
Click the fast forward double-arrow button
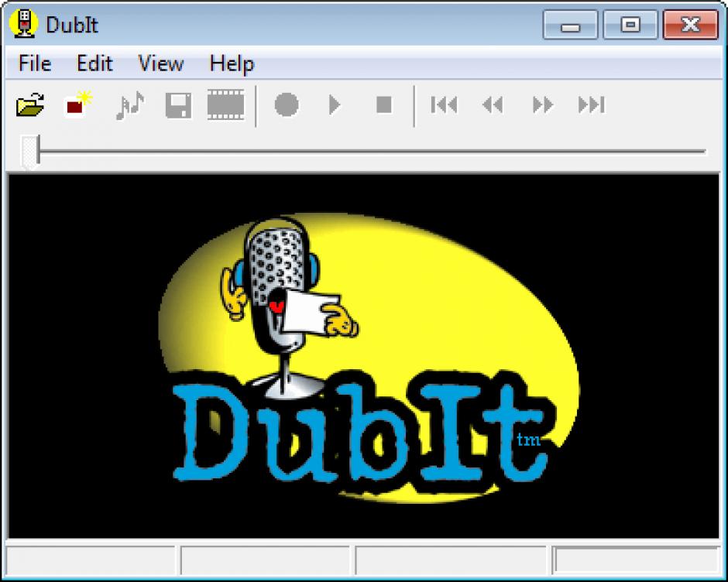542,105
